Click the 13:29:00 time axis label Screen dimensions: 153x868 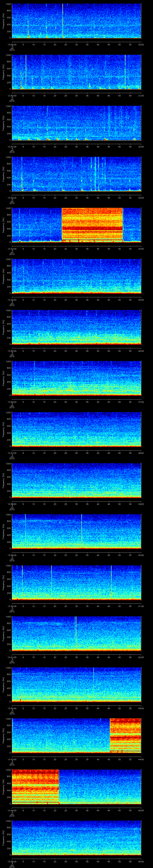(x=12, y=44)
